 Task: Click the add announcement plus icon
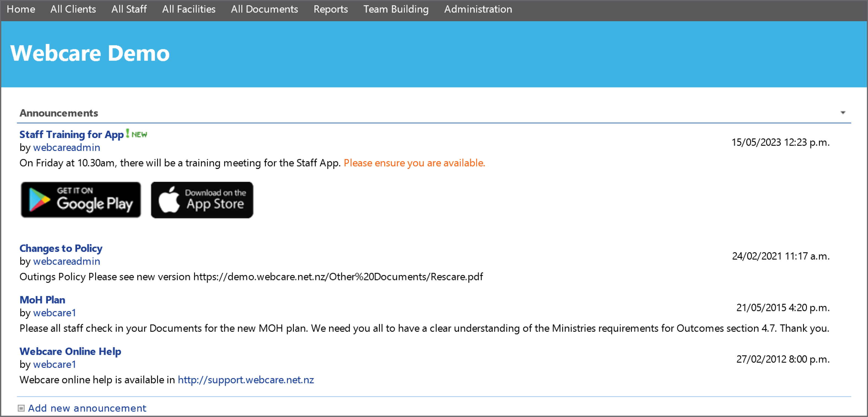[x=21, y=408]
